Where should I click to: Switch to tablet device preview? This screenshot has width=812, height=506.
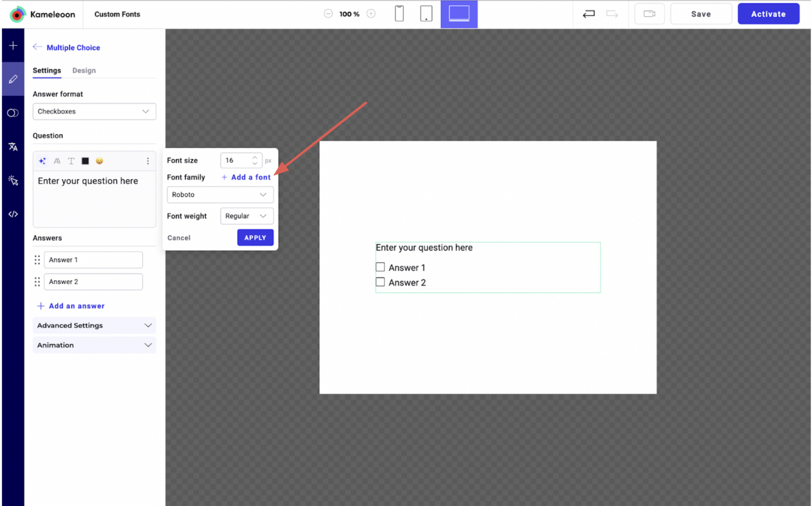426,14
